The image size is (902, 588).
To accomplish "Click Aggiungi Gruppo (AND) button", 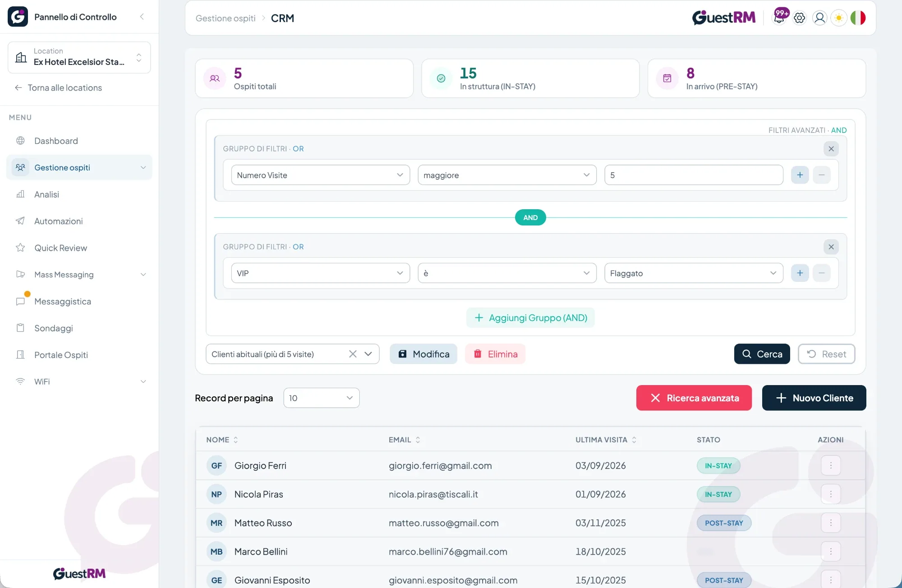I will 530,317.
